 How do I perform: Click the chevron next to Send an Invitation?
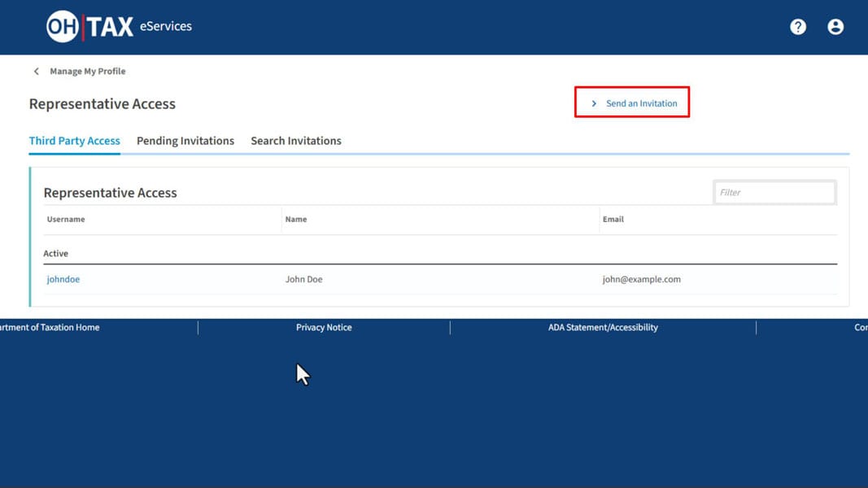594,103
